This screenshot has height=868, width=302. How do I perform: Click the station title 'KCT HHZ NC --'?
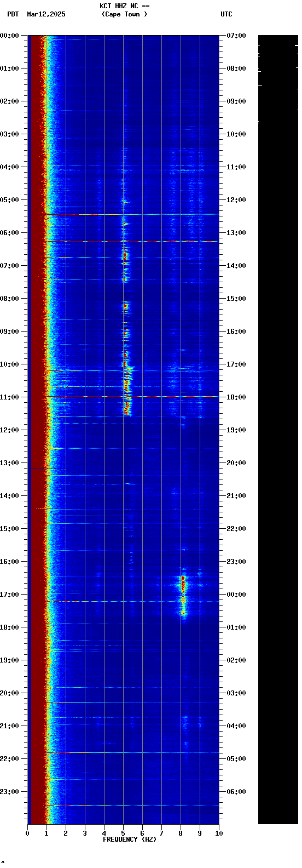point(124,6)
